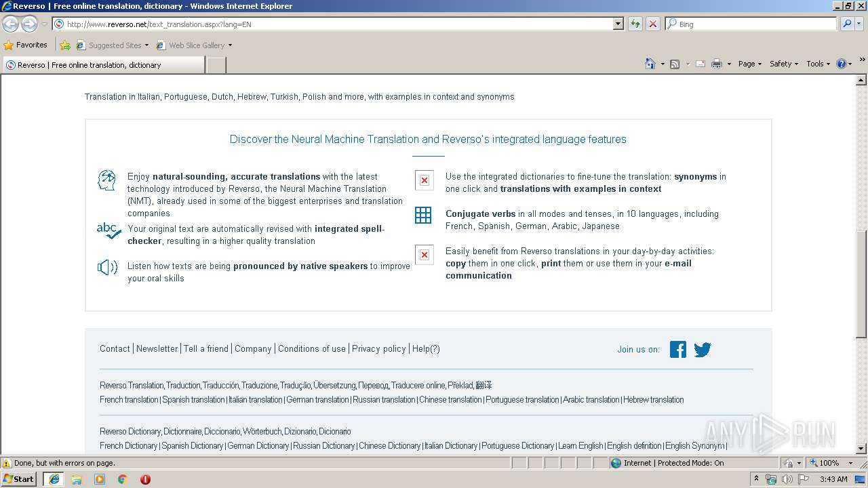Viewport: 868px width, 488px height.
Task: Click the scrollbar up arrow
Action: (x=861, y=80)
